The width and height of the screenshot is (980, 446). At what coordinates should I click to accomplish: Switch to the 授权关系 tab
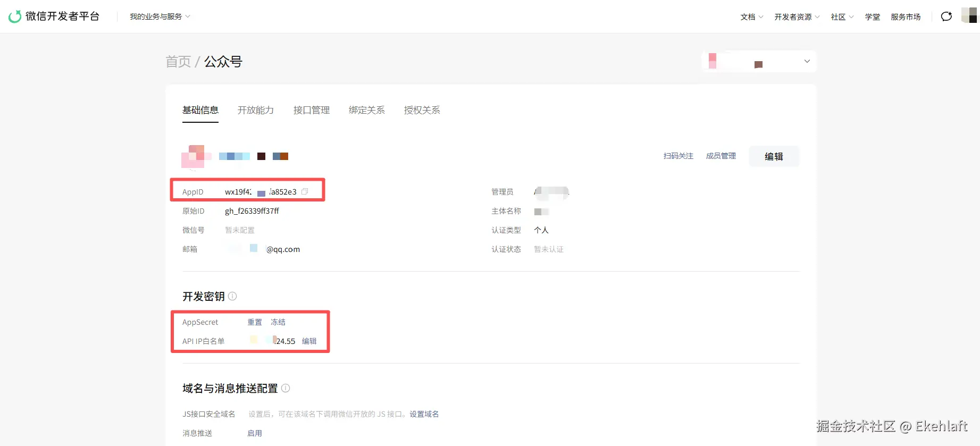[x=422, y=110]
